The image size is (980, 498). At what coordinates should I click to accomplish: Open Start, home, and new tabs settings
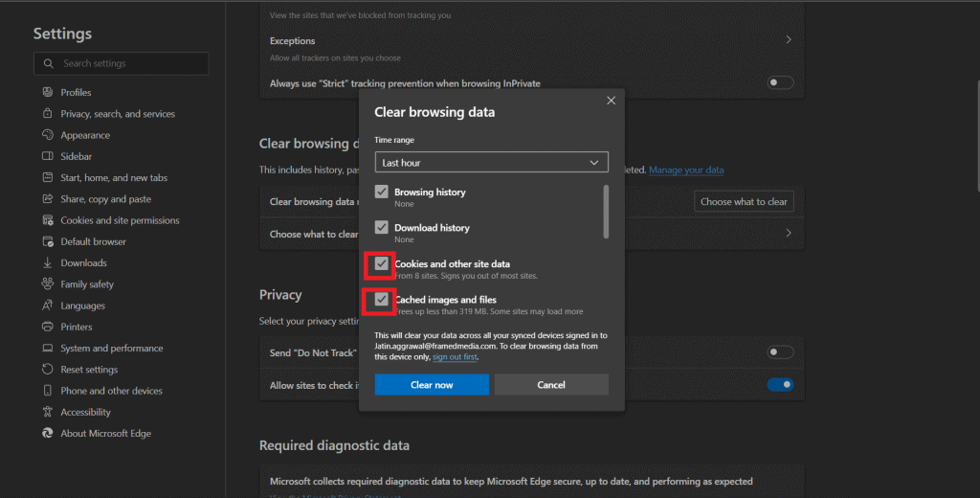click(x=114, y=177)
